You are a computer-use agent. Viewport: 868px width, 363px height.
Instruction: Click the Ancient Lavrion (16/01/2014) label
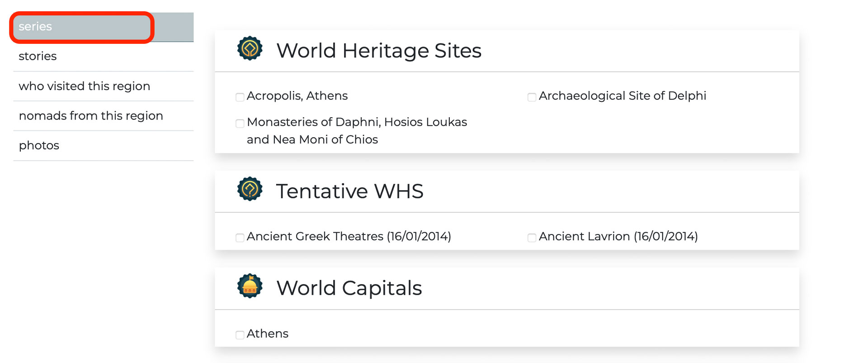[618, 236]
